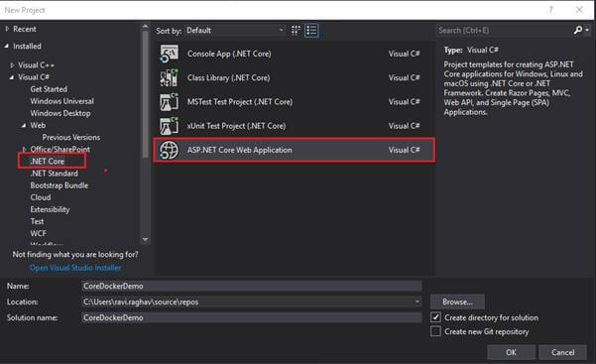Image resolution: width=596 pixels, height=364 pixels.
Task: Select Get Started tree item
Action: pyautogui.click(x=49, y=89)
